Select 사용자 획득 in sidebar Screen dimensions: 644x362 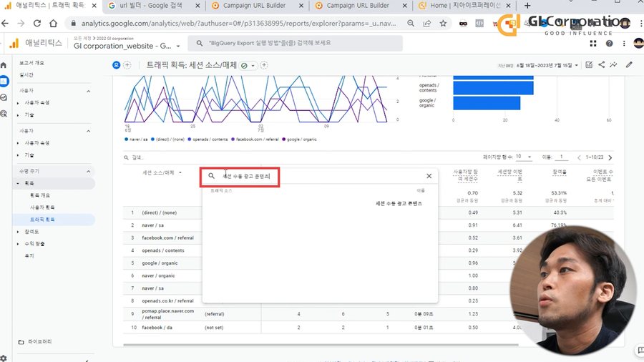coord(42,207)
